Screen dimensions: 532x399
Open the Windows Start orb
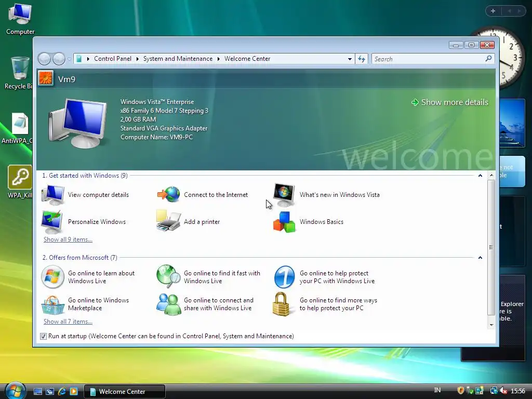tap(15, 390)
